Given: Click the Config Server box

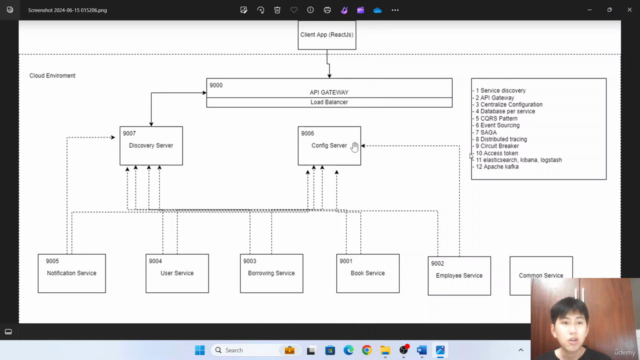Looking at the screenshot, I should [329, 146].
